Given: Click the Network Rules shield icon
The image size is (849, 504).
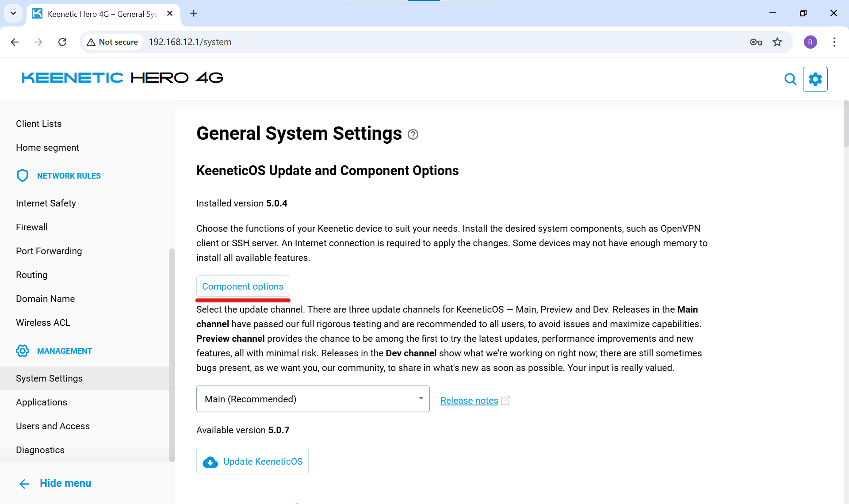Looking at the screenshot, I should click(x=22, y=176).
